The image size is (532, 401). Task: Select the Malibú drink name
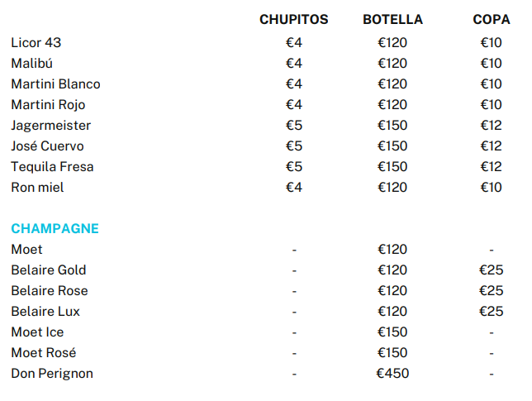click(x=32, y=64)
